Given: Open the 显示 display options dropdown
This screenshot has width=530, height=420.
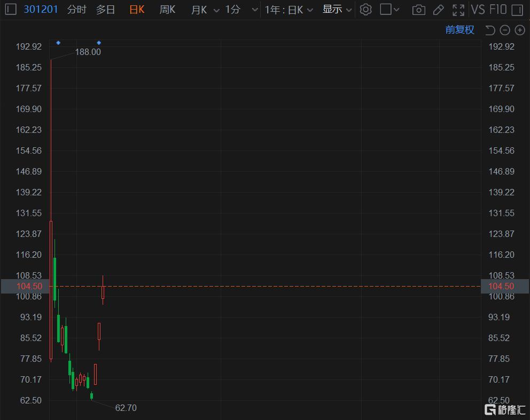Looking at the screenshot, I should point(337,10).
